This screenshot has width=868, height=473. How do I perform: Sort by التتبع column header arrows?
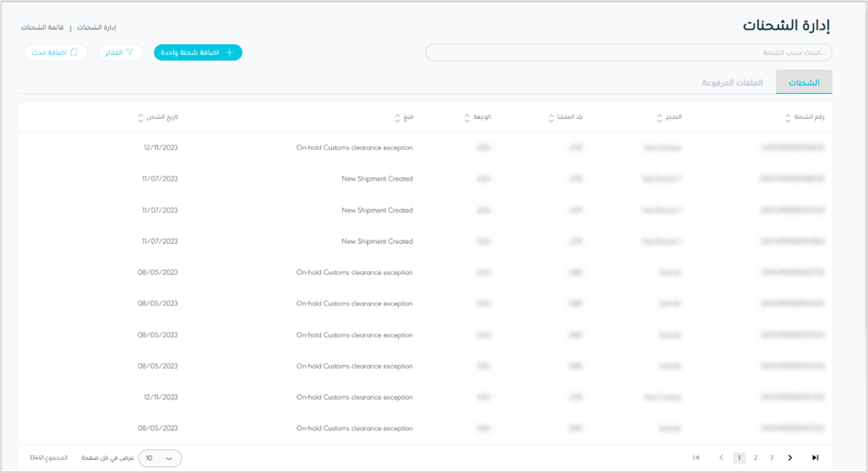click(396, 117)
